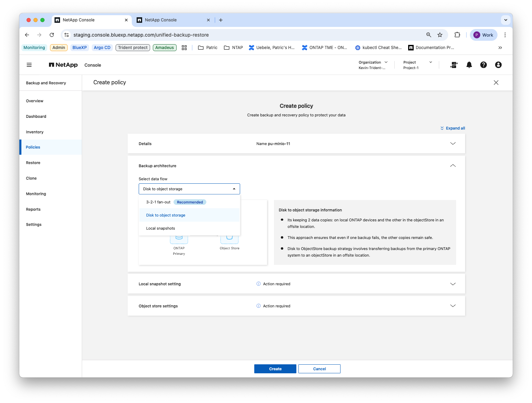Image resolution: width=532 pixels, height=403 pixels.
Task: Bookmark this page with the star icon
Action: point(440,35)
